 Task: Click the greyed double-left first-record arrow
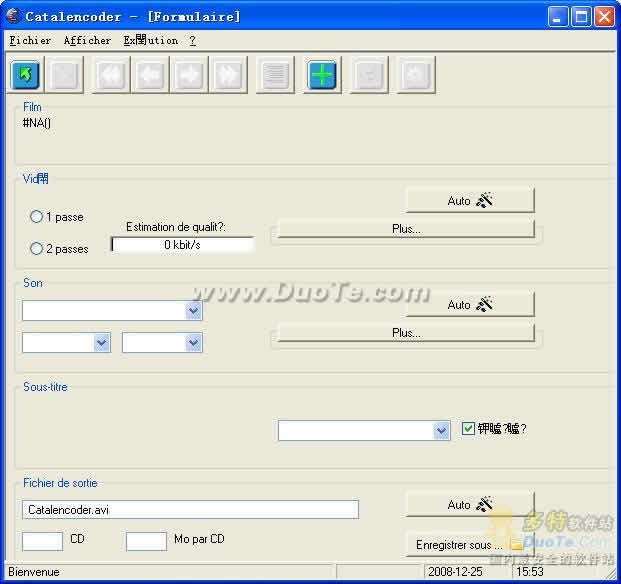point(111,74)
